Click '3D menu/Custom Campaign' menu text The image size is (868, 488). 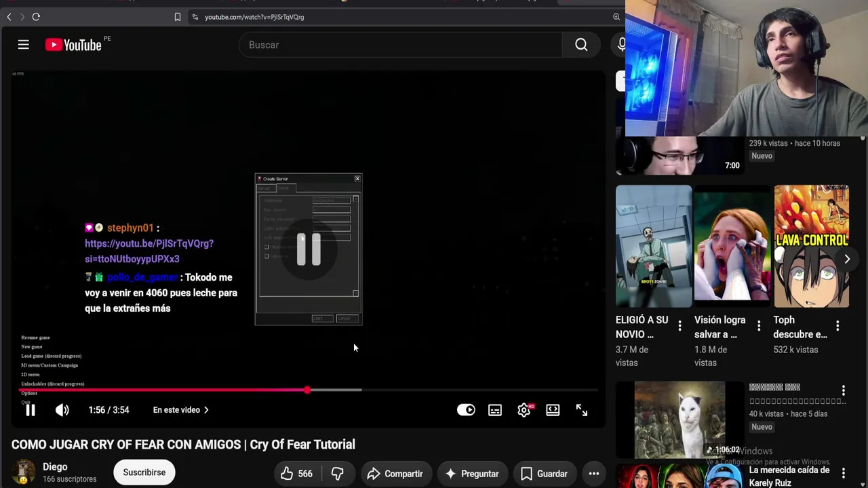50,365
